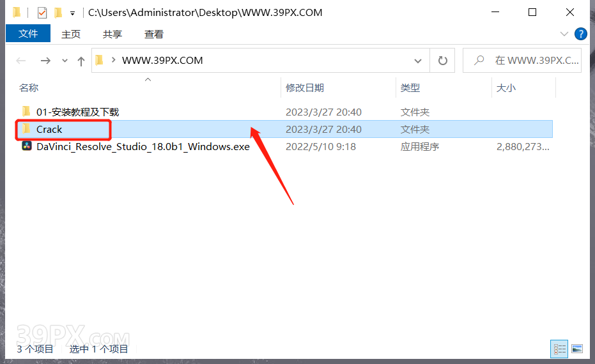
Task: Click the file size 2,880,273 cell
Action: 523,147
